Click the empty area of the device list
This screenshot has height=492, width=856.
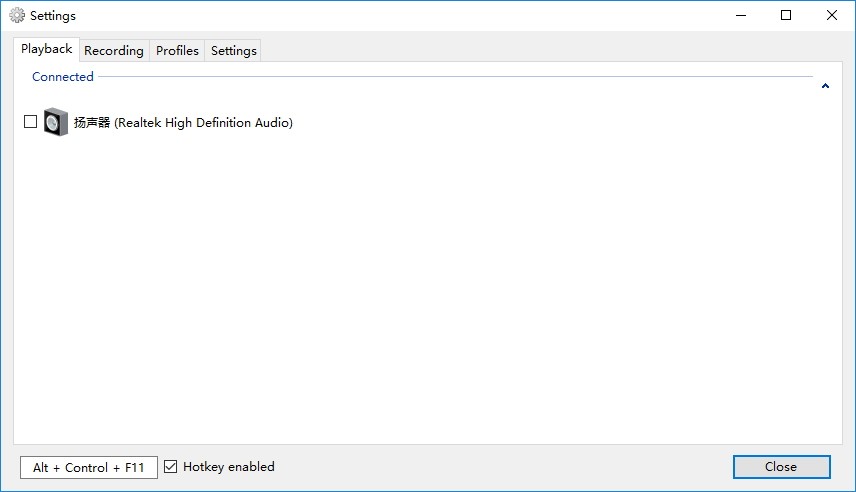428,290
